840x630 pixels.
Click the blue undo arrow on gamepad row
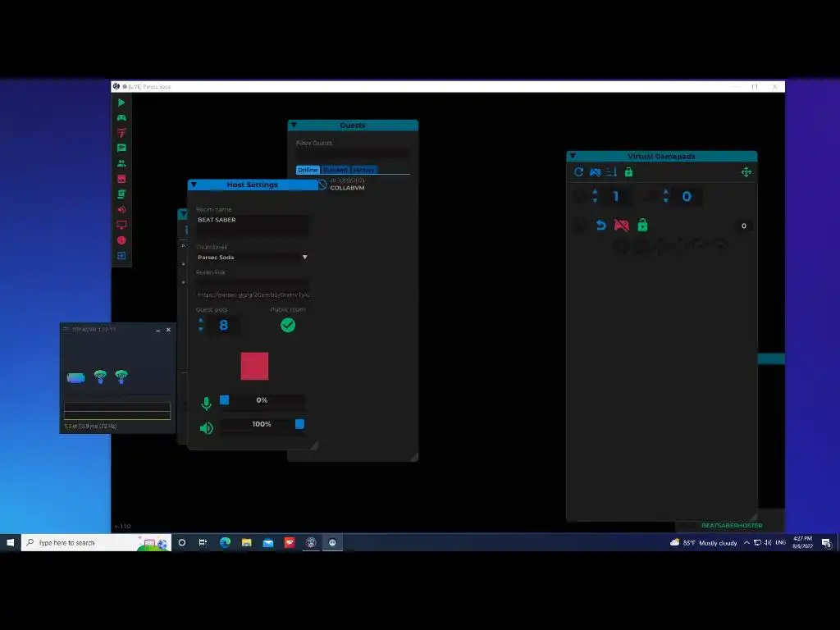(x=601, y=226)
